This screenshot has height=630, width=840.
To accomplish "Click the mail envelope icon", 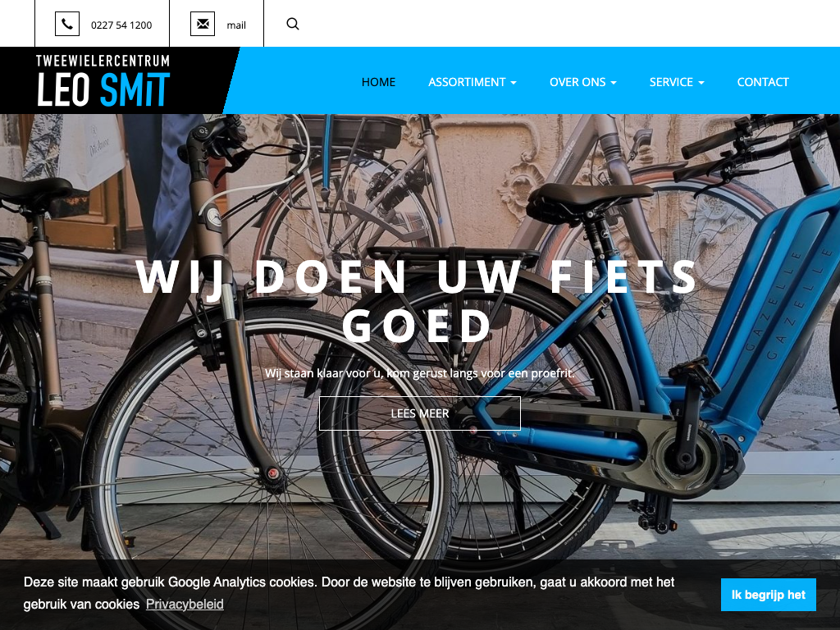I will 203,24.
